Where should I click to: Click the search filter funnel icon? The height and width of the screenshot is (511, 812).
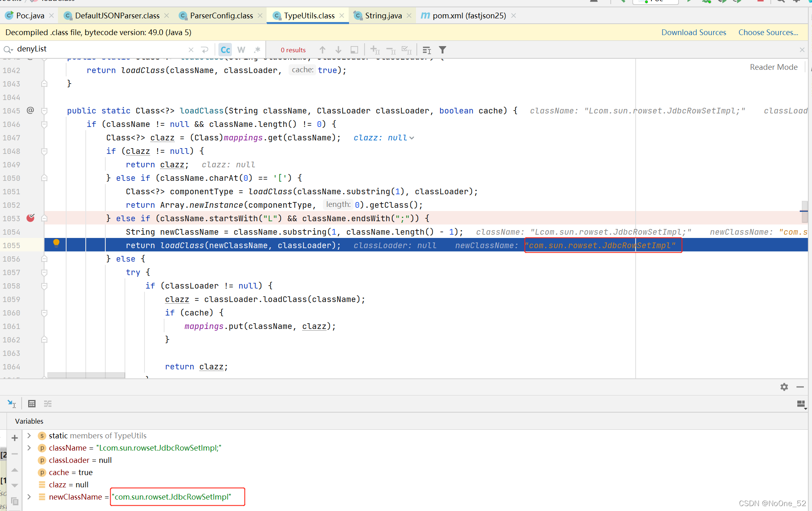pos(443,50)
